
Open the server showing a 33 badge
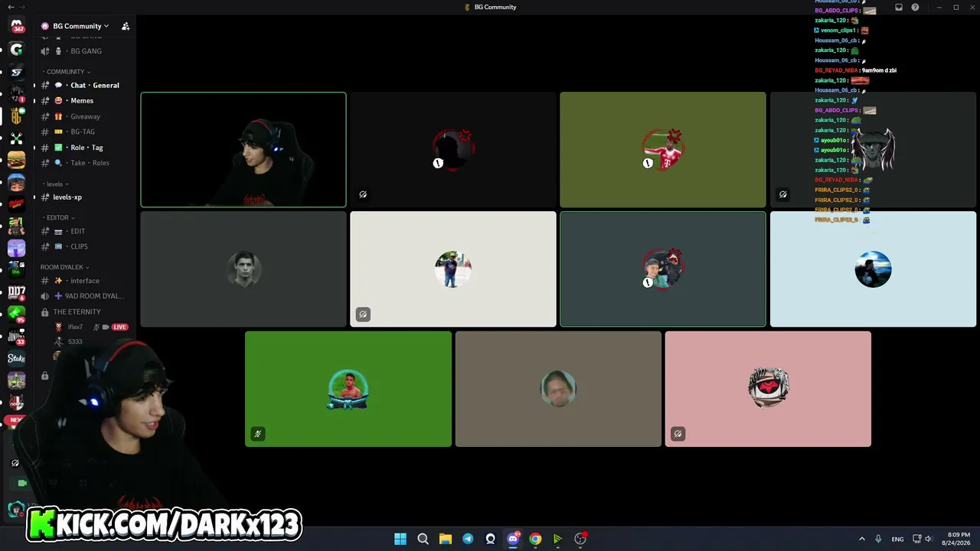(17, 336)
